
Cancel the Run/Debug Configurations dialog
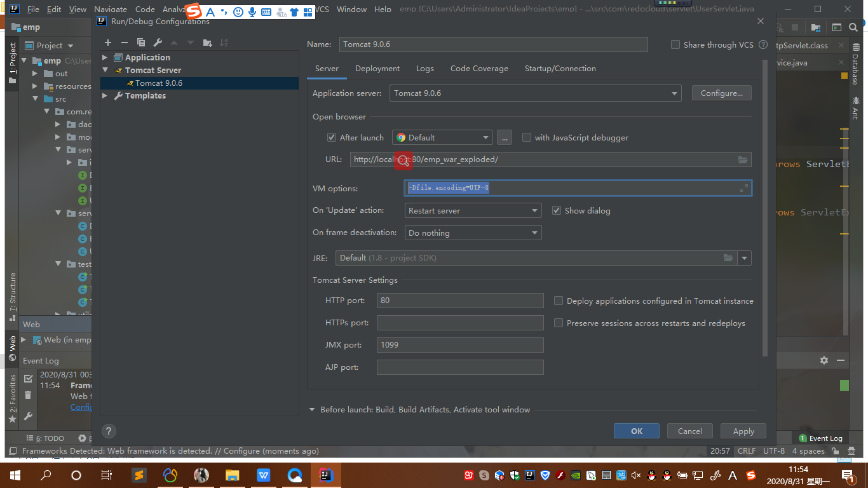690,431
